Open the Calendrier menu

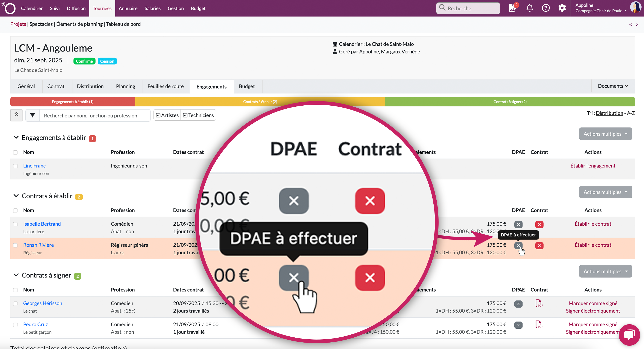[x=32, y=8]
